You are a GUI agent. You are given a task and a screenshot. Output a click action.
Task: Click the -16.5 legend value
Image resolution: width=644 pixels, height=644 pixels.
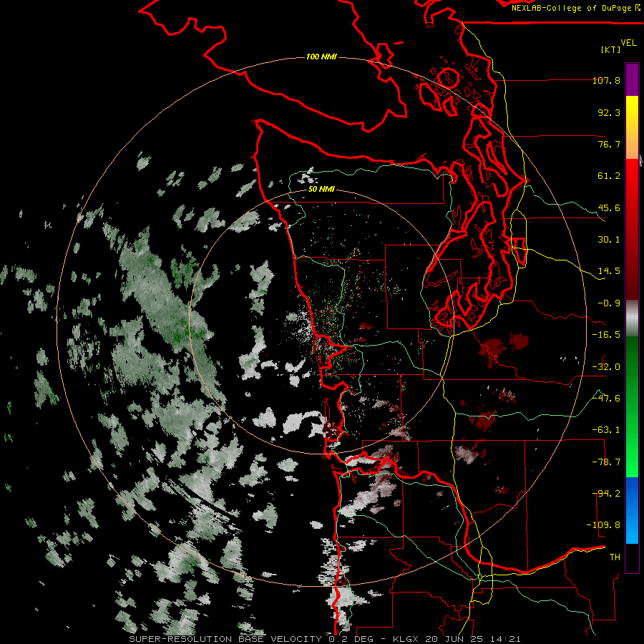(606, 335)
